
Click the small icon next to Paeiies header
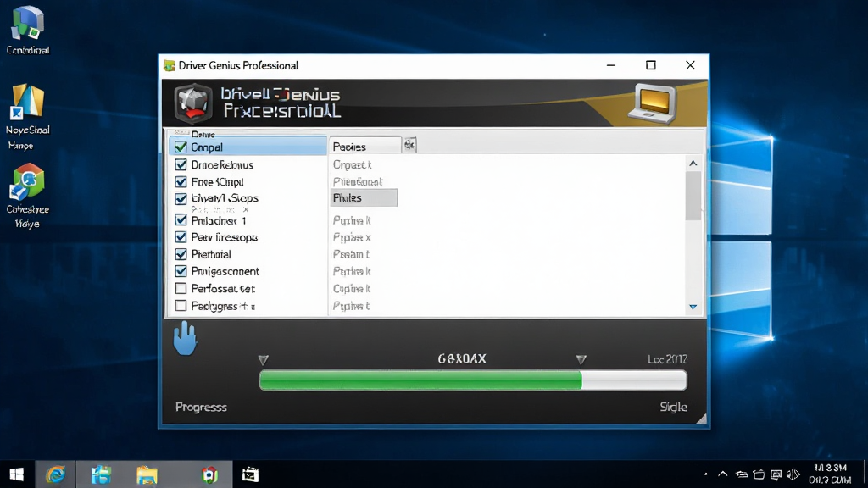[x=409, y=145]
